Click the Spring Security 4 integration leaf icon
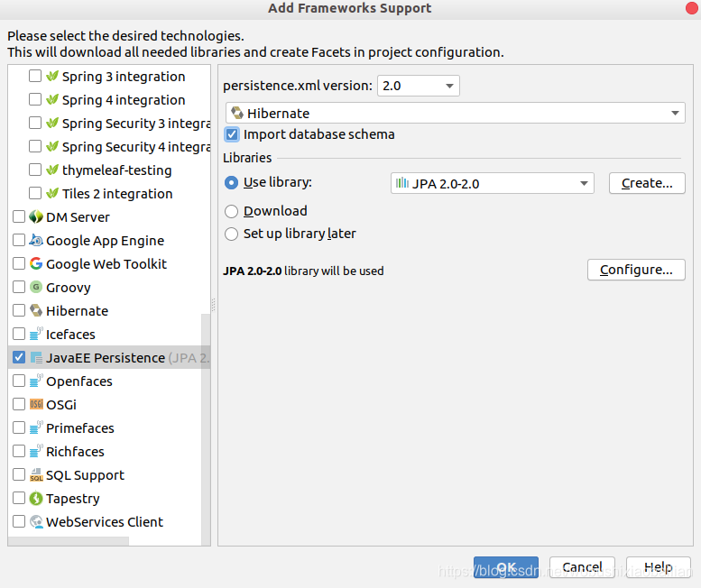Image resolution: width=701 pixels, height=588 pixels. point(52,146)
